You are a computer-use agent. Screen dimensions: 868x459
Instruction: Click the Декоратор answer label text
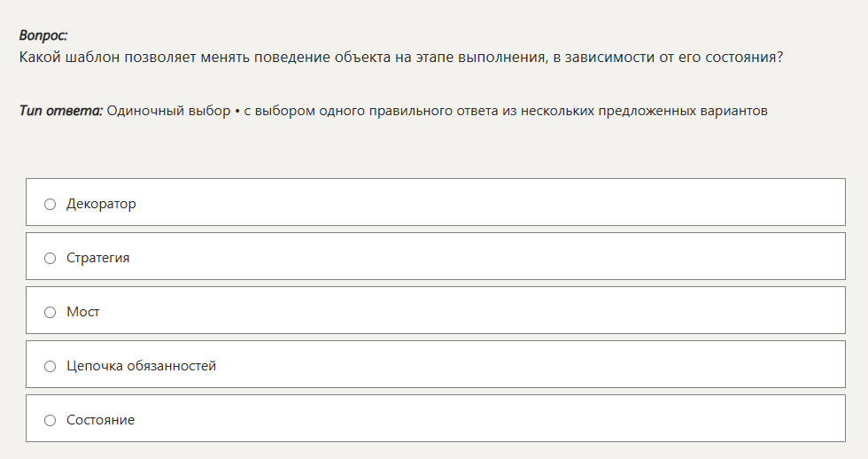(x=101, y=204)
